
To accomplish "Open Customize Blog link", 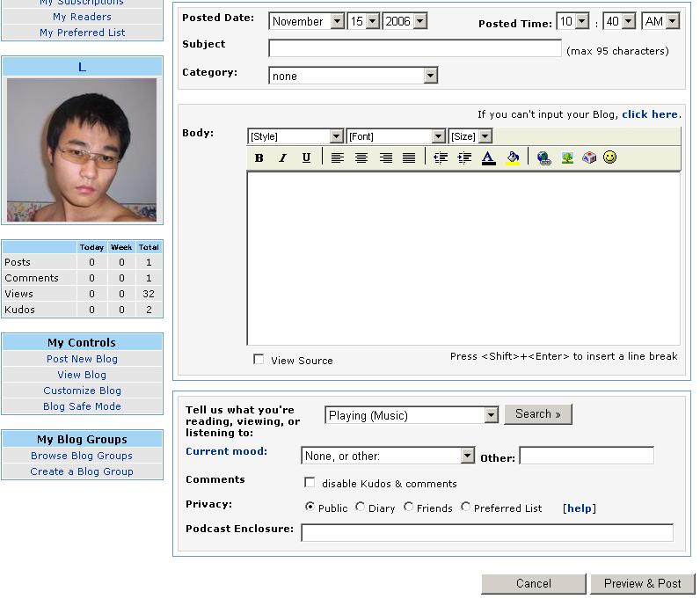I will 82,391.
